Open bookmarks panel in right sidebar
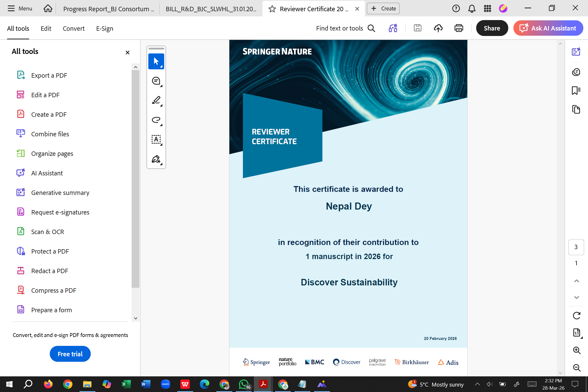Image resolution: width=588 pixels, height=392 pixels. [x=576, y=90]
